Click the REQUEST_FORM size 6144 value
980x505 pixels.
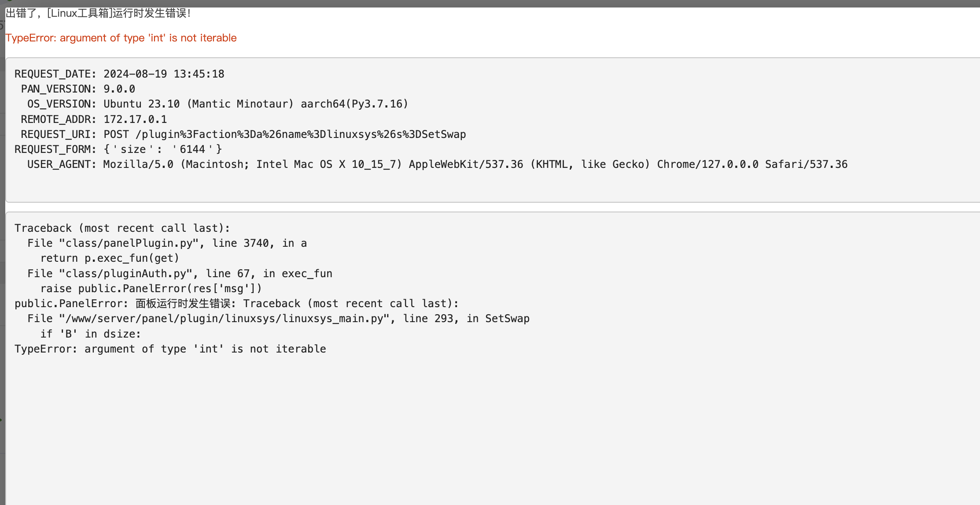tap(162, 149)
